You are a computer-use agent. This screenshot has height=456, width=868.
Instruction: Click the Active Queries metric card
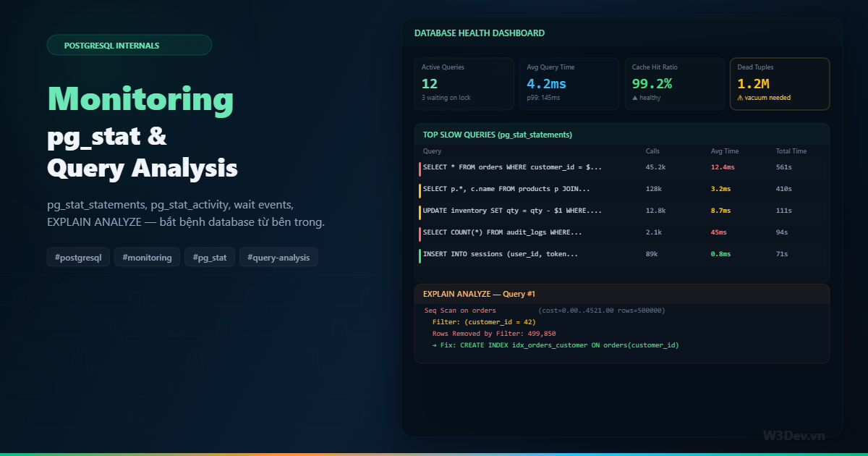[464, 83]
